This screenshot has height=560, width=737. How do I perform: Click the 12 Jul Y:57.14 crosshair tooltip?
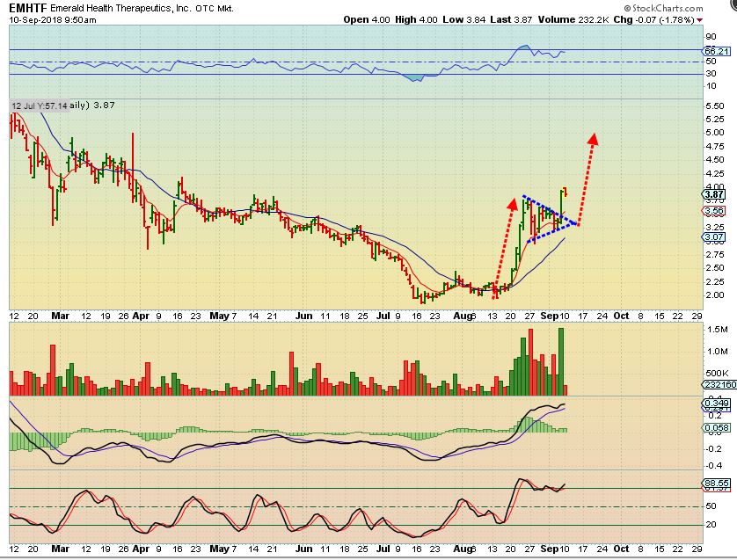pyautogui.click(x=39, y=105)
